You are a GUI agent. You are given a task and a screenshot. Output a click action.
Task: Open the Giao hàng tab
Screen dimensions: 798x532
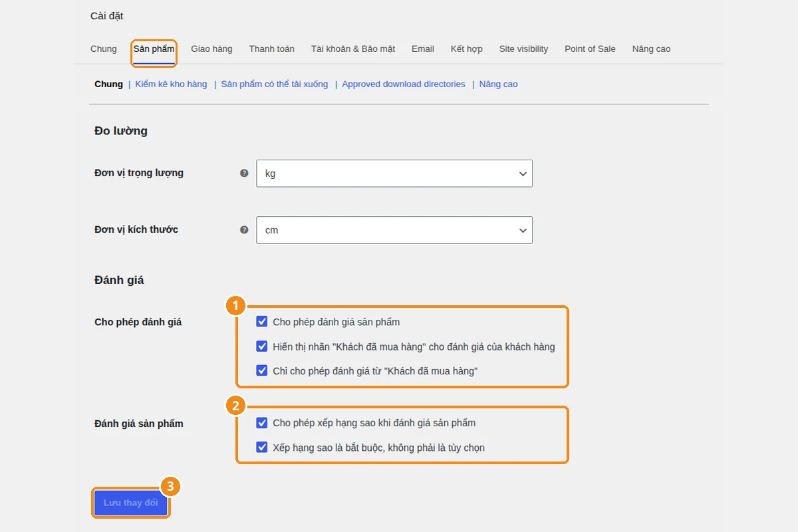(211, 49)
